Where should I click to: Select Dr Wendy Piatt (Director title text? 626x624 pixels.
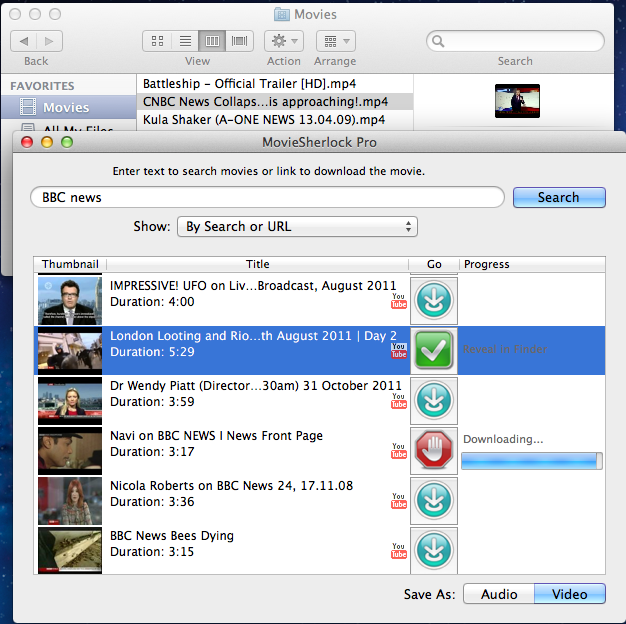[x=256, y=385]
